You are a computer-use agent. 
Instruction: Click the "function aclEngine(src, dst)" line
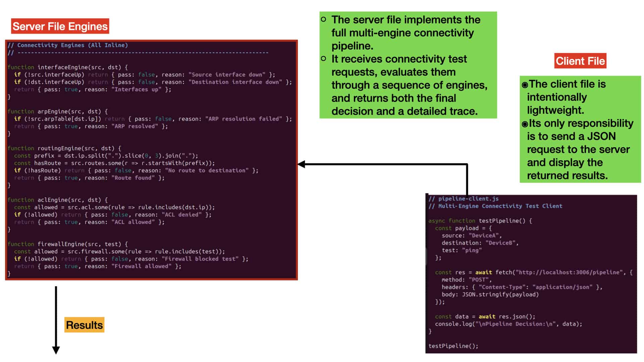point(58,200)
